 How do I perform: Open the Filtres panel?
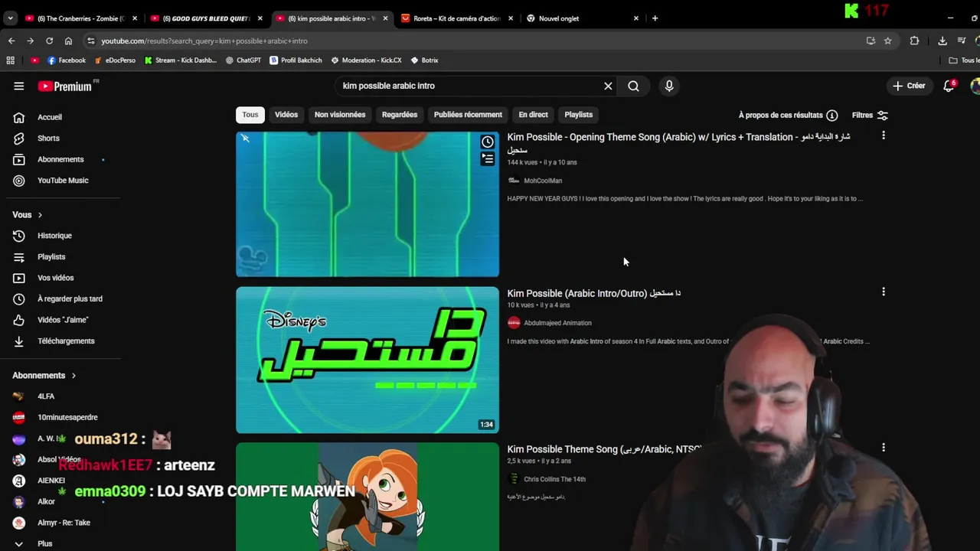pyautogui.click(x=870, y=115)
